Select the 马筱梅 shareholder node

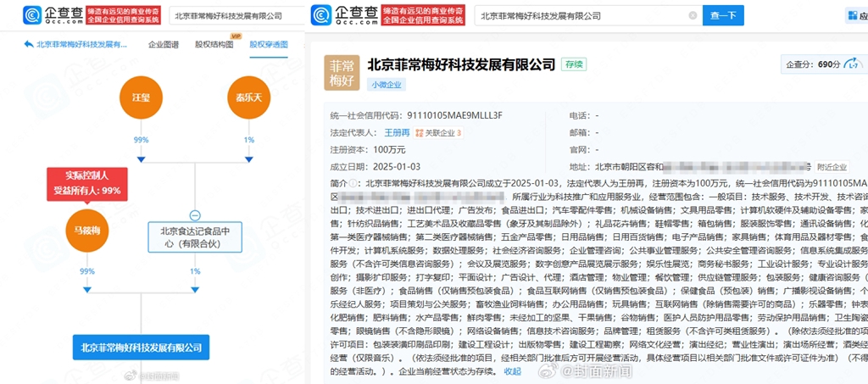[87, 231]
